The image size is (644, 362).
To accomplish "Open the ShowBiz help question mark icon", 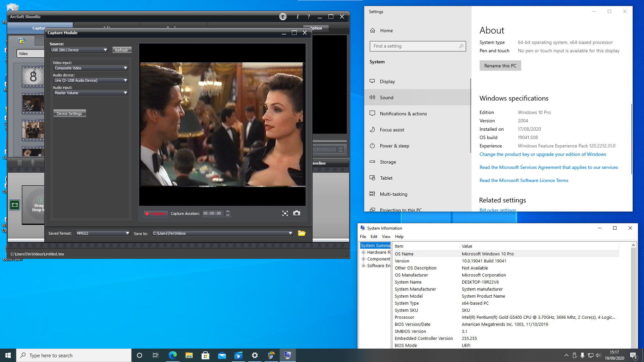I will coord(309,17).
